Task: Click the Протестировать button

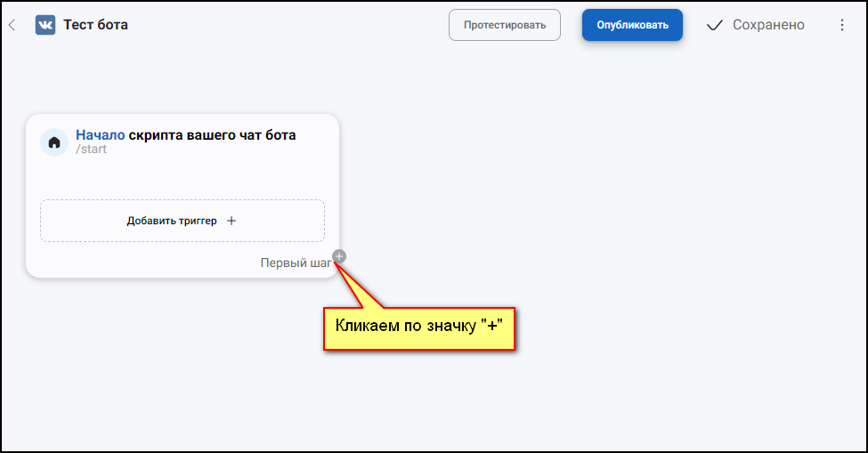Action: click(504, 25)
